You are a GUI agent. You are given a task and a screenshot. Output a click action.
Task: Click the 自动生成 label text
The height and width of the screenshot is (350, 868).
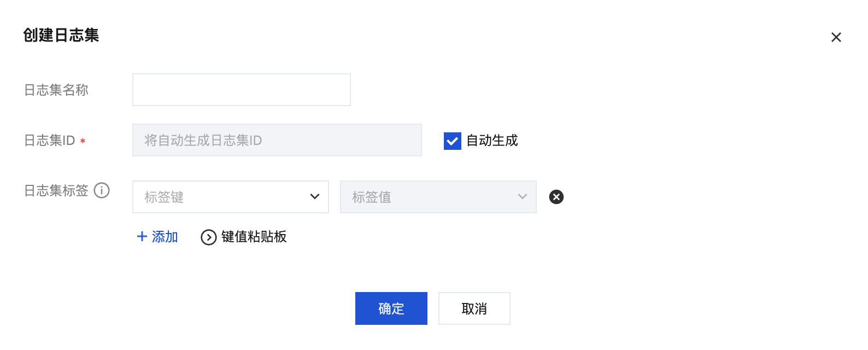492,141
